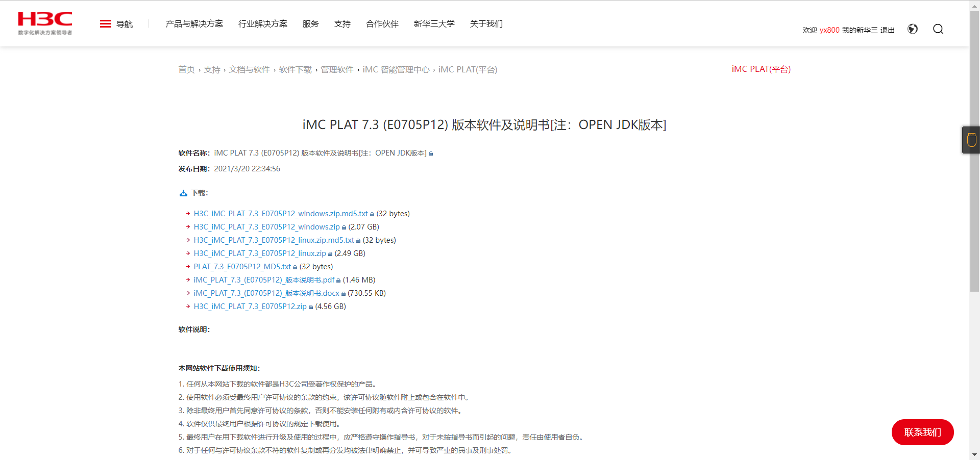Open iMC PLAT(平台) breadcrumb link

click(468, 69)
